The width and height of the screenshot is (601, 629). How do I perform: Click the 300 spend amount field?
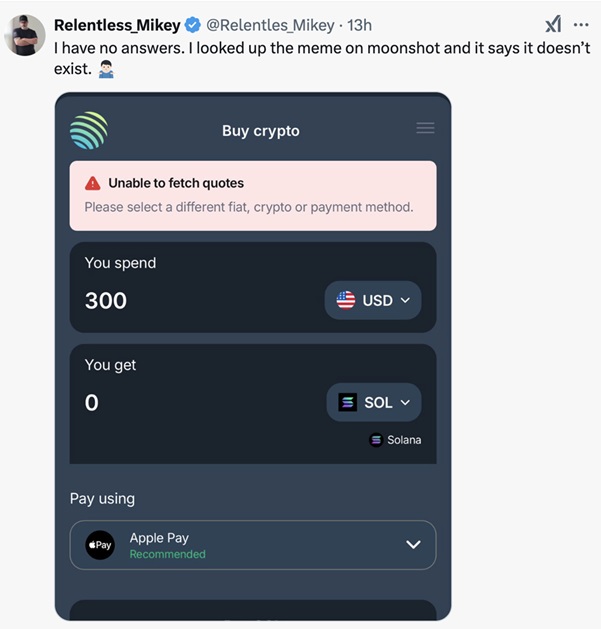[x=106, y=300]
